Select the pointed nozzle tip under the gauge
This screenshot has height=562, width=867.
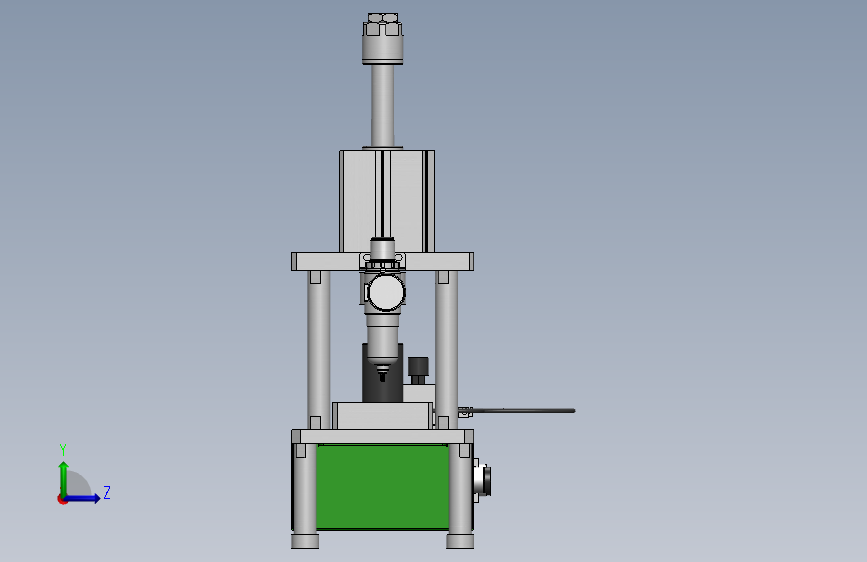(x=383, y=373)
